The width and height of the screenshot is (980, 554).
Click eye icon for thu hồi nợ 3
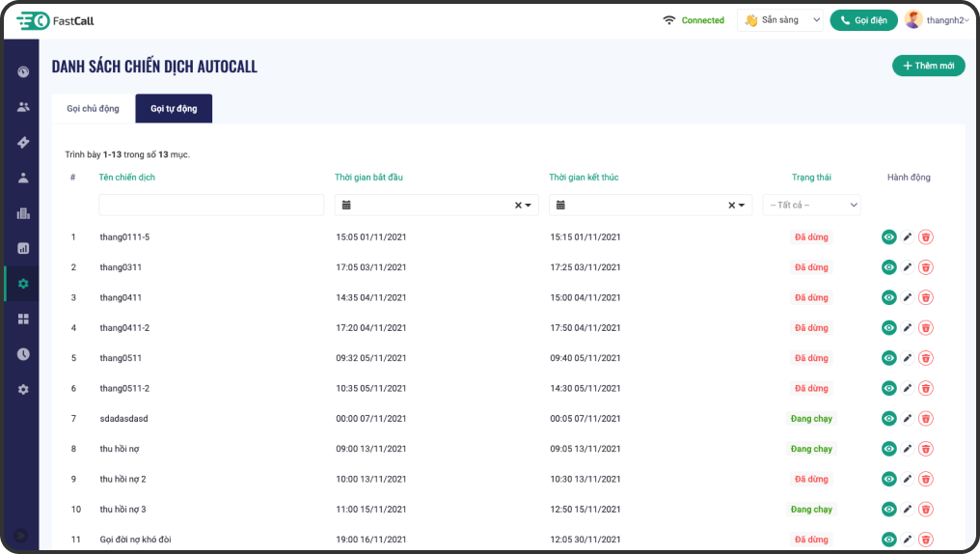pos(888,510)
